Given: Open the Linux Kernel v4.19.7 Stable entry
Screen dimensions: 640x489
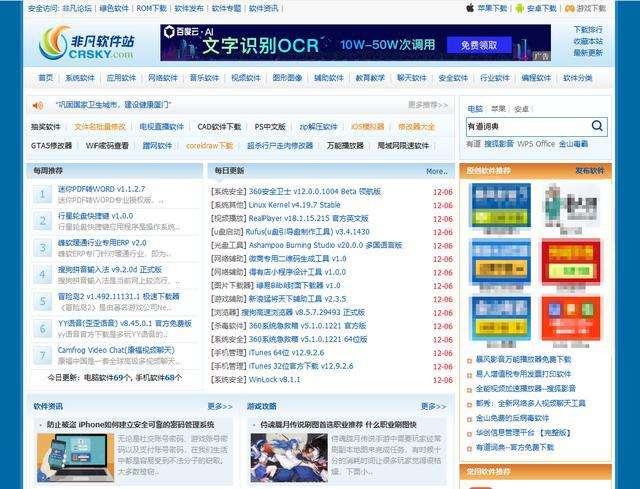Looking at the screenshot, I should coord(294,205).
